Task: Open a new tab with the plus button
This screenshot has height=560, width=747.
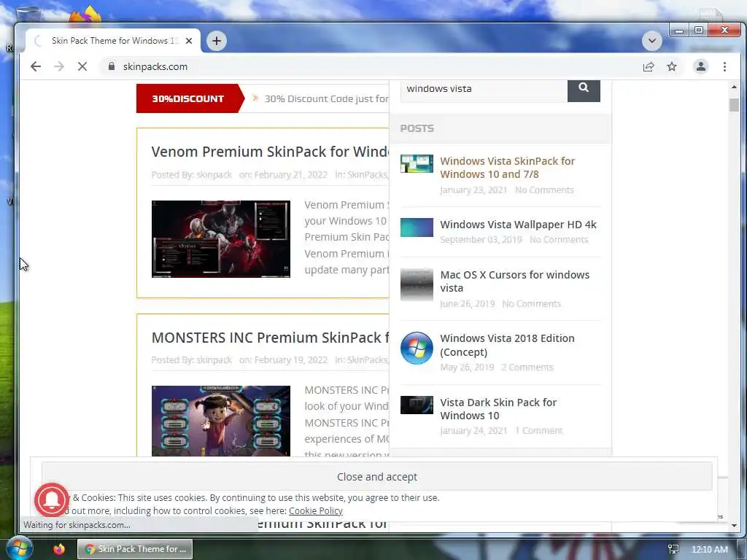Action: 216,41
